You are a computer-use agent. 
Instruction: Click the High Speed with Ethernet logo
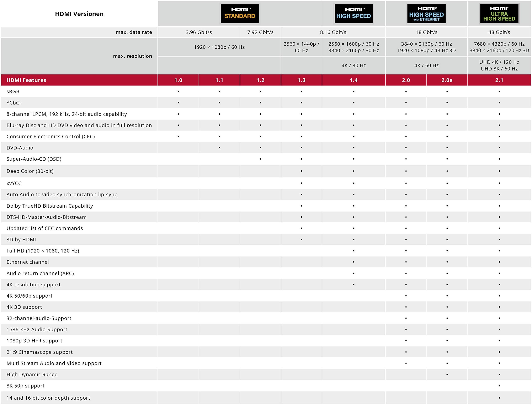(426, 14)
